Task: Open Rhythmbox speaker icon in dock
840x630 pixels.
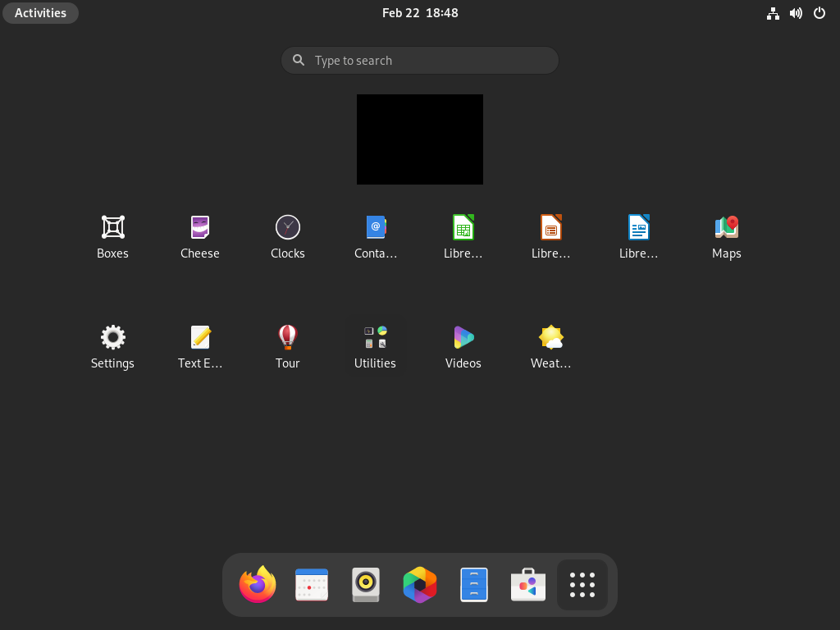Action: 366,584
